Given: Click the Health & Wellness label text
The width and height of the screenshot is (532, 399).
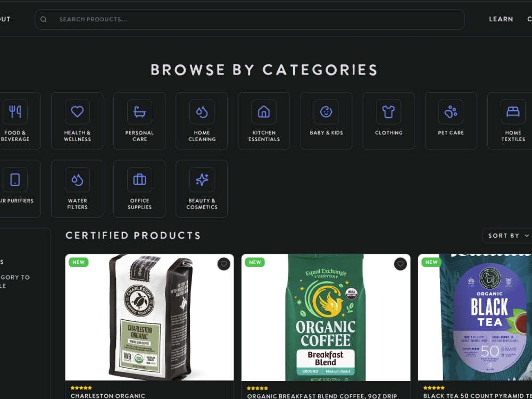Looking at the screenshot, I should click(x=77, y=136).
